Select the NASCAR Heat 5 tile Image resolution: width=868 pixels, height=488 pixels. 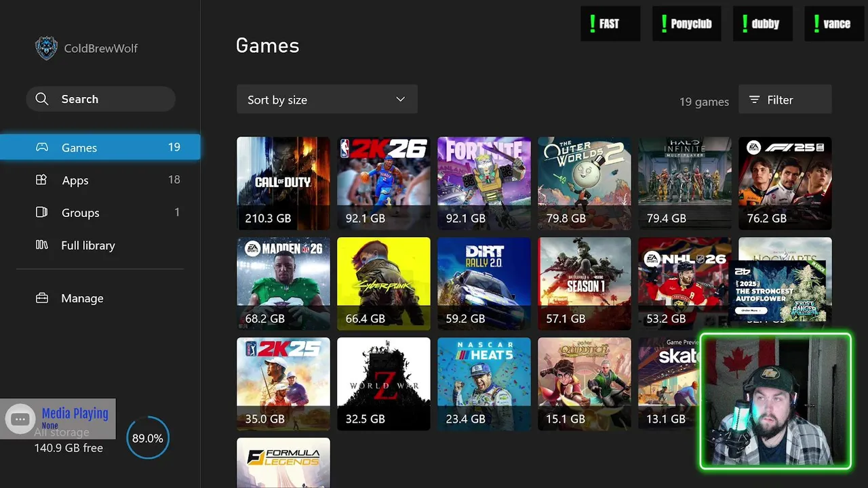click(x=484, y=384)
